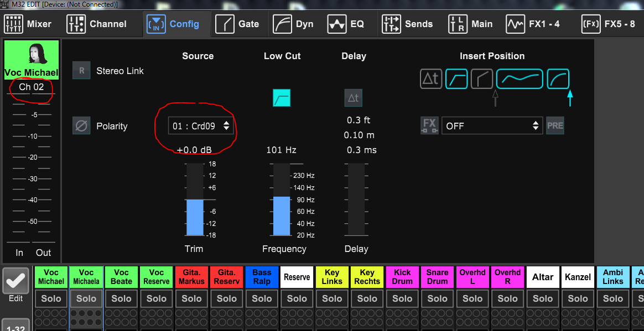Select the gate icon in Insert Position
Screen dimensions: 644x331
481,79
